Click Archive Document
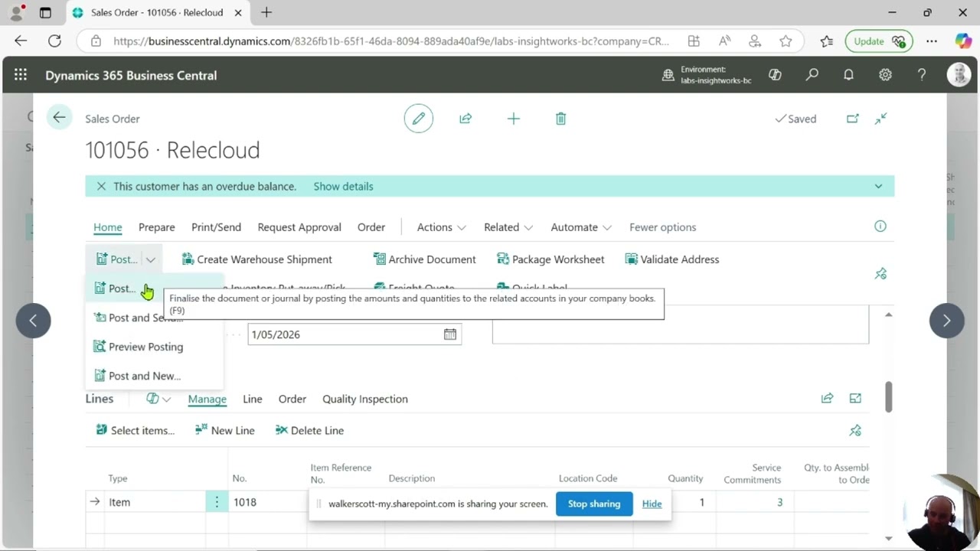This screenshot has width=980, height=551. 424,259
